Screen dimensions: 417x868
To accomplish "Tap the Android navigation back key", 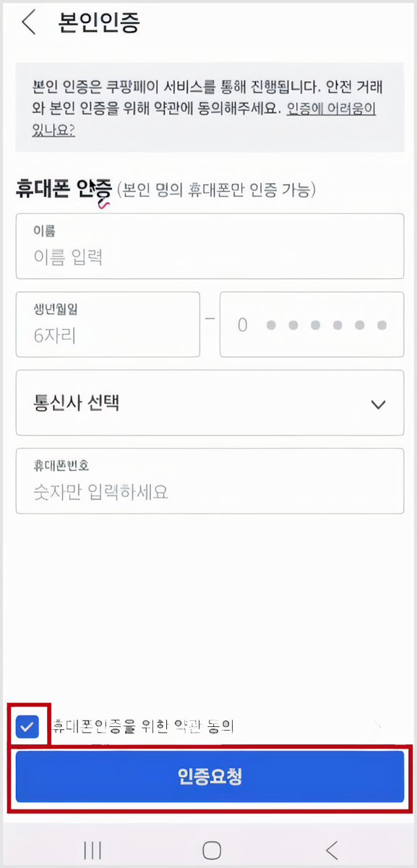I will click(x=331, y=851).
